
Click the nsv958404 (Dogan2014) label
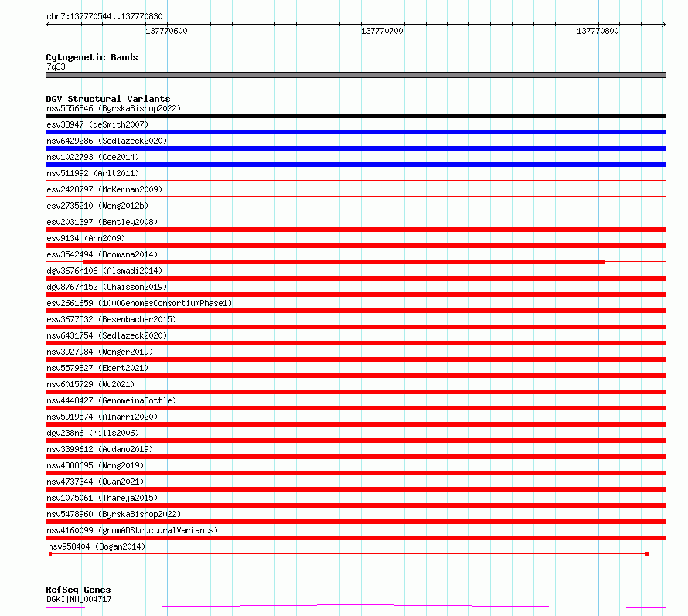pyautogui.click(x=97, y=546)
